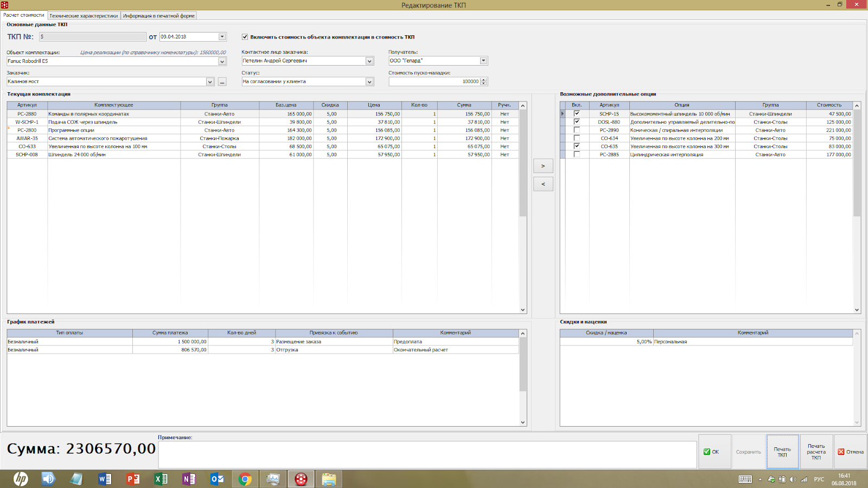Click the Стоимость пуско-наладки value field
The image size is (868, 488).
click(x=435, y=81)
